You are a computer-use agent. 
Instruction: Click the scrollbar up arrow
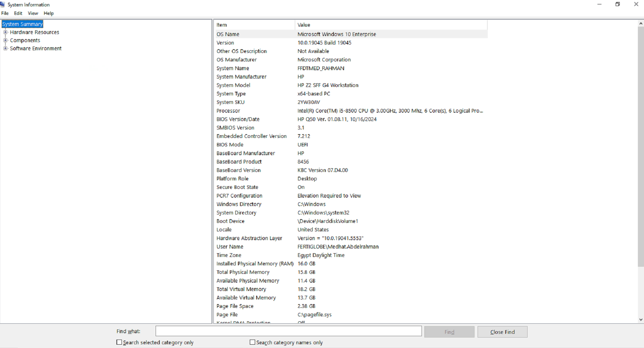tap(641, 23)
